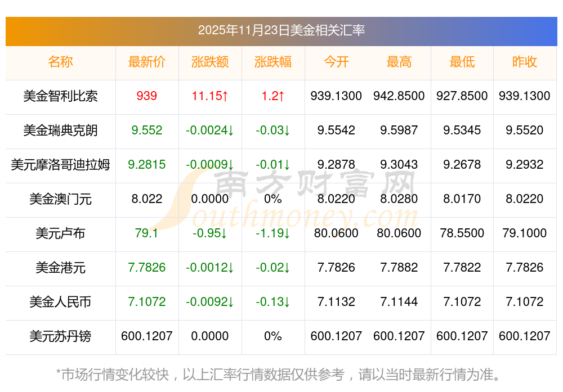
Task: Click the 最新价 column header
Action: 147,62
